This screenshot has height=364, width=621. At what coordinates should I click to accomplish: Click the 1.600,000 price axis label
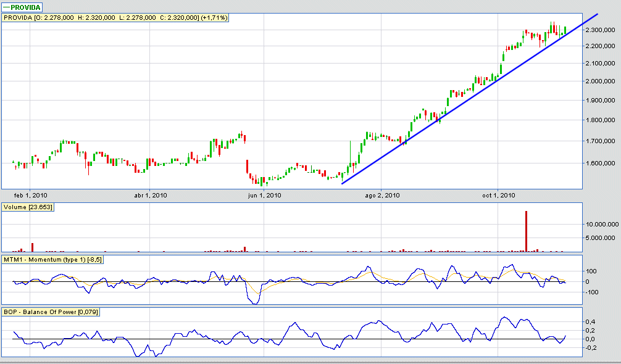(x=600, y=163)
